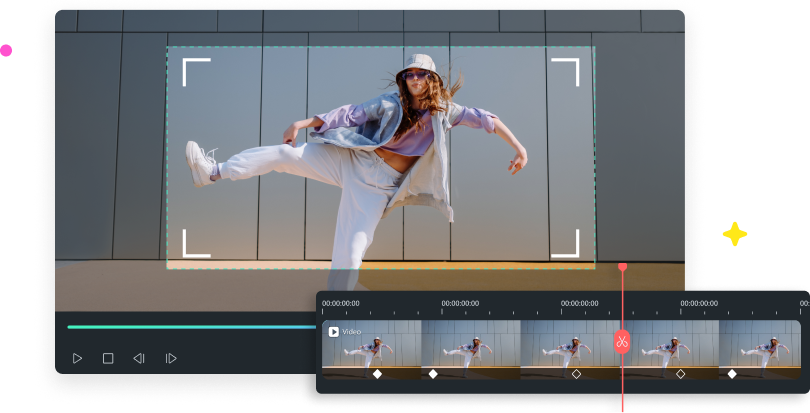810x413 pixels.
Task: Select keyframe diamond at start of second thumbnail
Action: tap(433, 374)
